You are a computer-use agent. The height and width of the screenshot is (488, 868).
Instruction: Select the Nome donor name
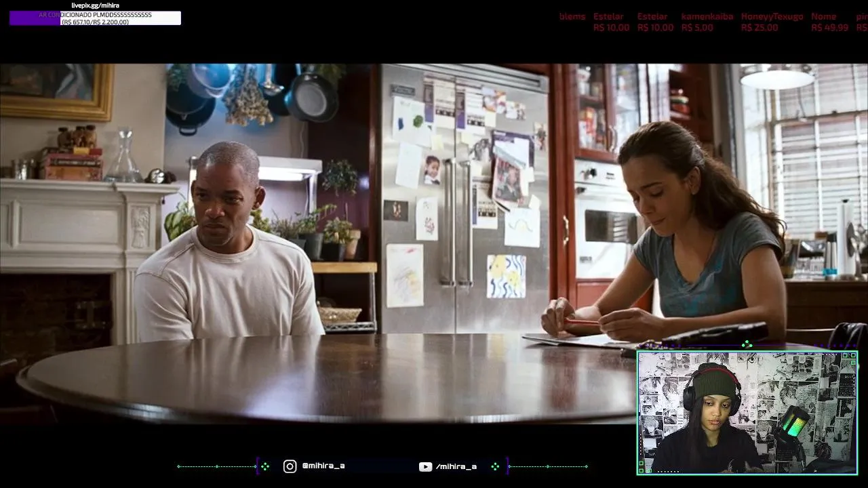pos(823,16)
